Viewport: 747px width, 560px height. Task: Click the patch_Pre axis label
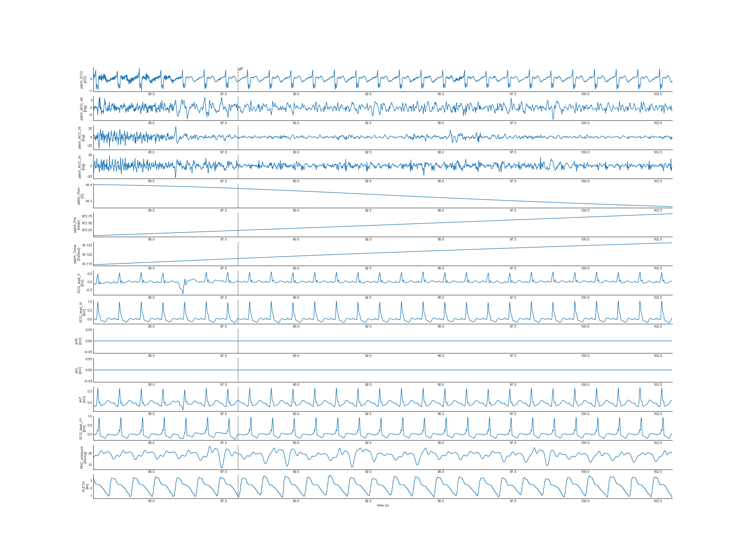[77, 225]
